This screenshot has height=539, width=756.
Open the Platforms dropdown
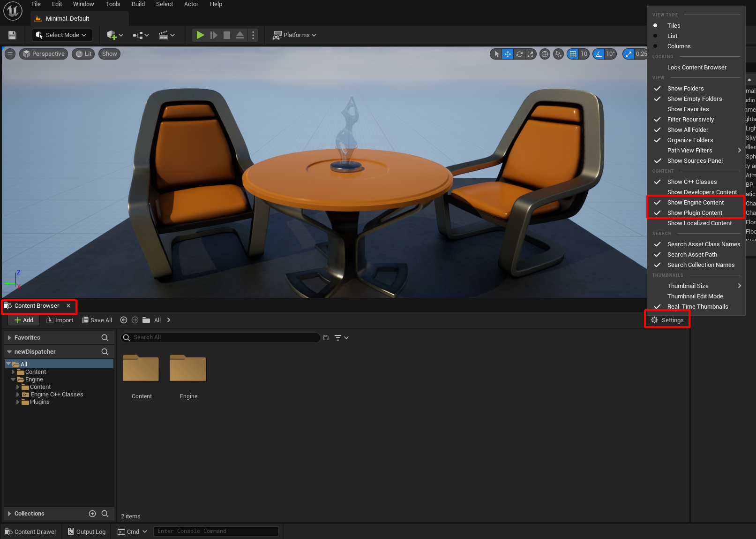(x=295, y=35)
